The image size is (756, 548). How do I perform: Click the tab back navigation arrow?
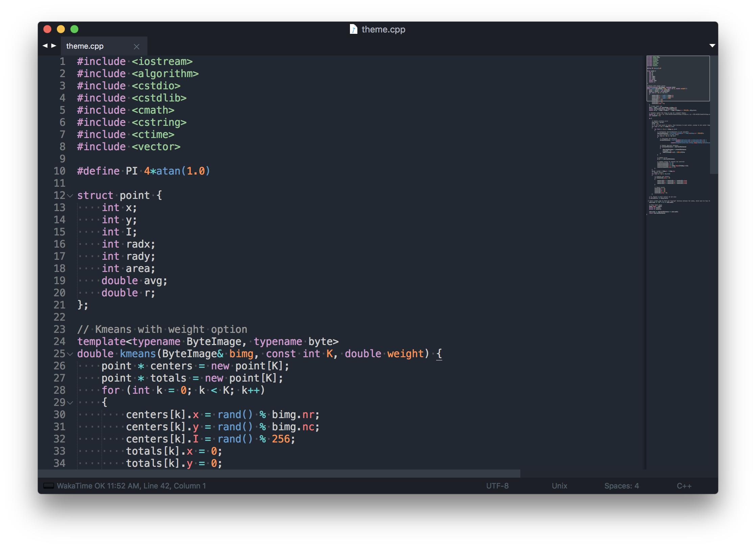coord(45,46)
